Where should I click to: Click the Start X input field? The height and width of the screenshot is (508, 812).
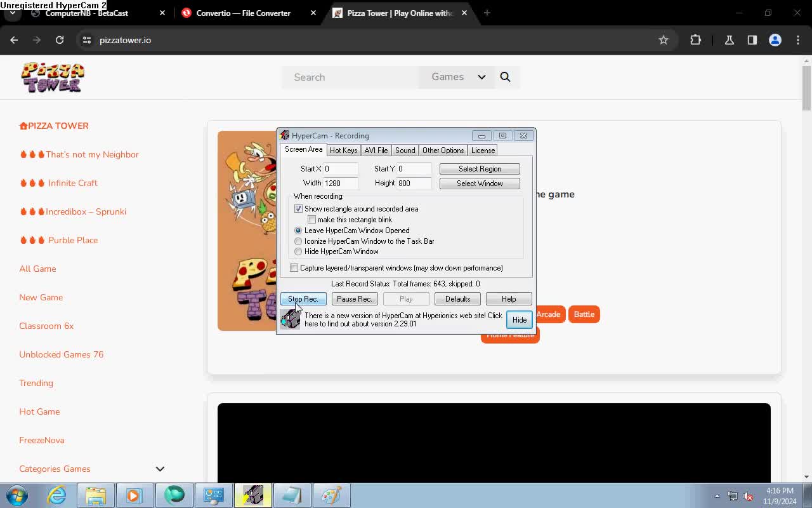(341, 169)
